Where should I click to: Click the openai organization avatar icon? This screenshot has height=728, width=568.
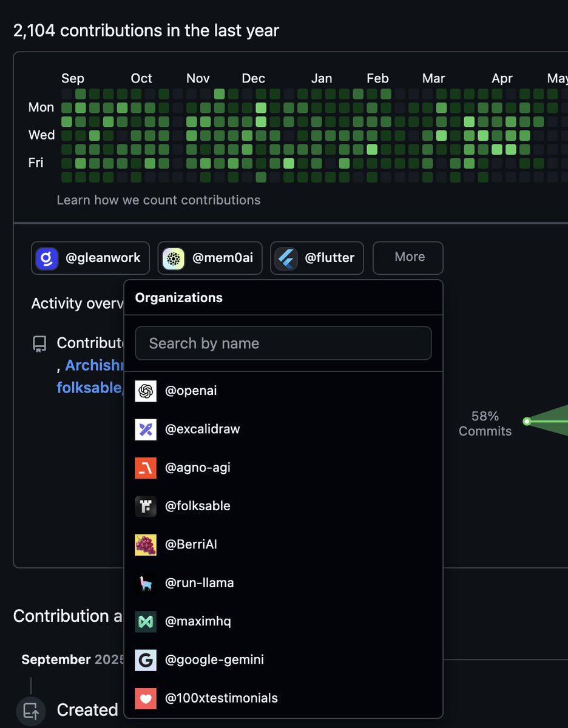[146, 391]
